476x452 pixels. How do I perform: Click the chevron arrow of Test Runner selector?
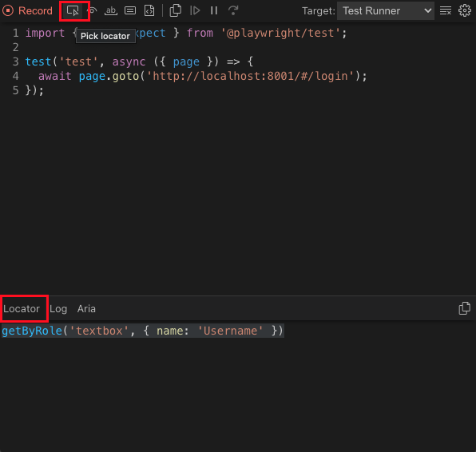click(x=428, y=11)
